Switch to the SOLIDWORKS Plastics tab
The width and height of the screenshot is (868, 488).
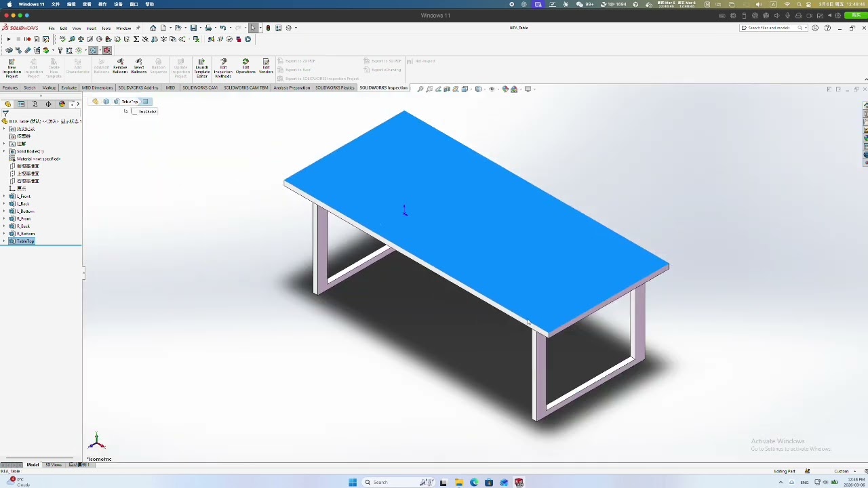[335, 88]
